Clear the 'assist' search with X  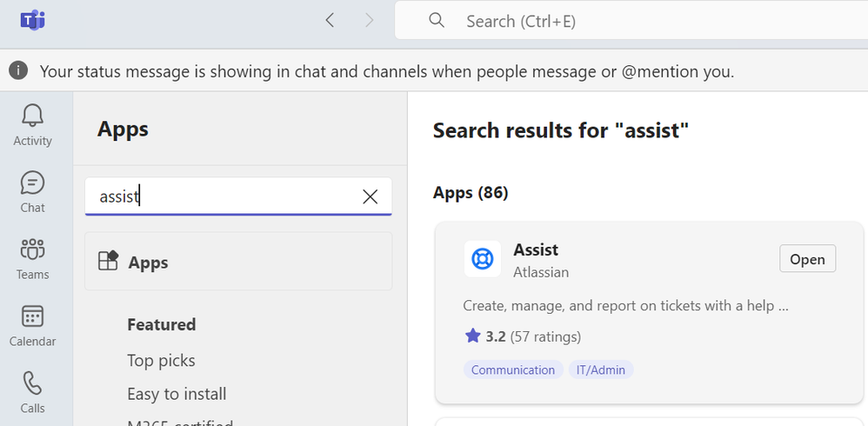[x=370, y=196]
